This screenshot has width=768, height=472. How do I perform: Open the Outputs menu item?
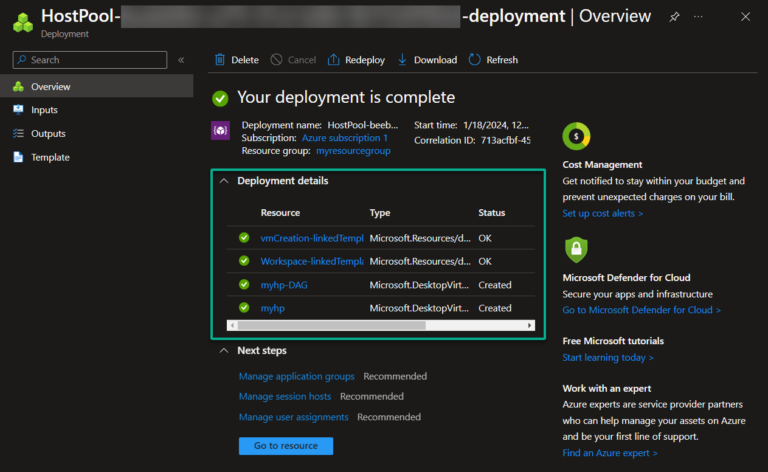click(x=48, y=133)
